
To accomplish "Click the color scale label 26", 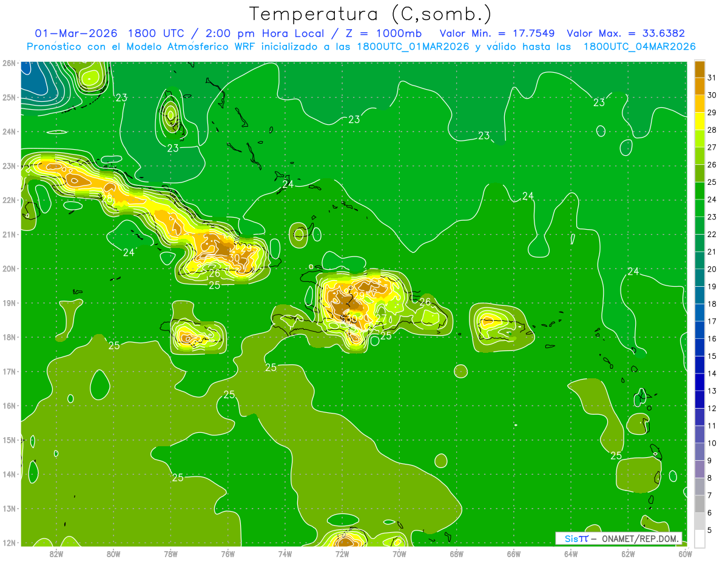I will click(712, 164).
